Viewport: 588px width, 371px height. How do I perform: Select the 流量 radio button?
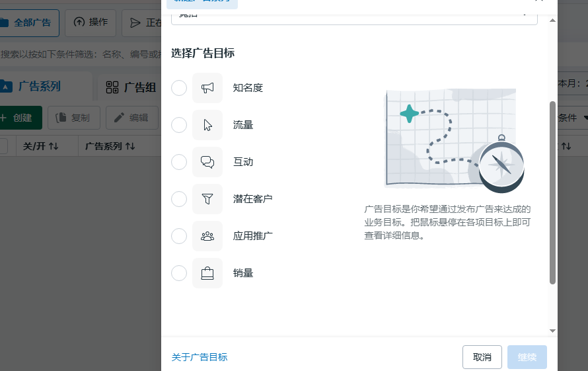[x=179, y=125]
